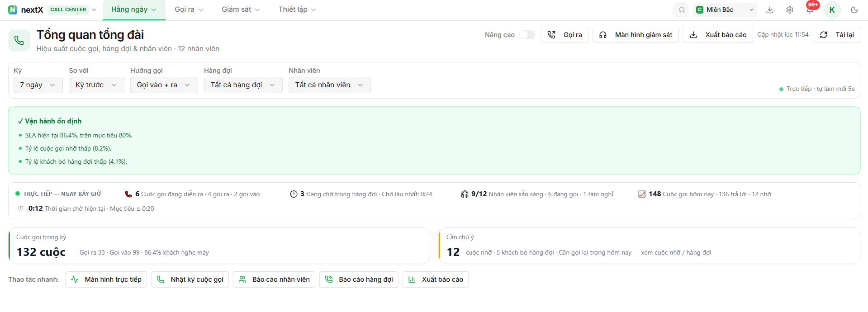The height and width of the screenshot is (312, 868).
Task: Open the Miền Bắc region selector
Action: point(725,10)
